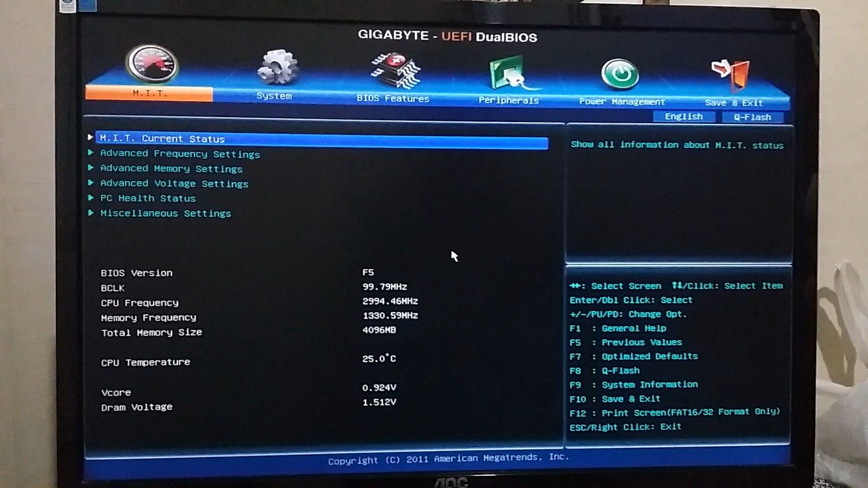The height and width of the screenshot is (488, 868).
Task: Open Advanced Voltage Settings
Action: click(x=174, y=184)
